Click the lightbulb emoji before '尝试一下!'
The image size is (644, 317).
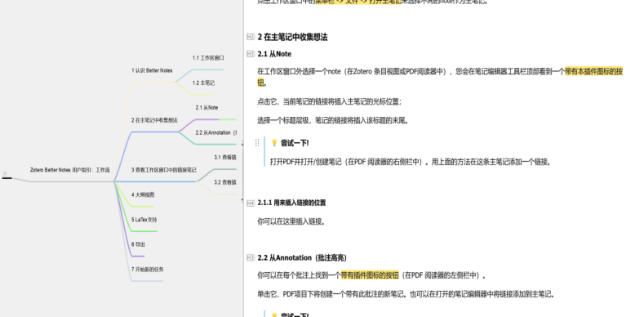(274, 143)
